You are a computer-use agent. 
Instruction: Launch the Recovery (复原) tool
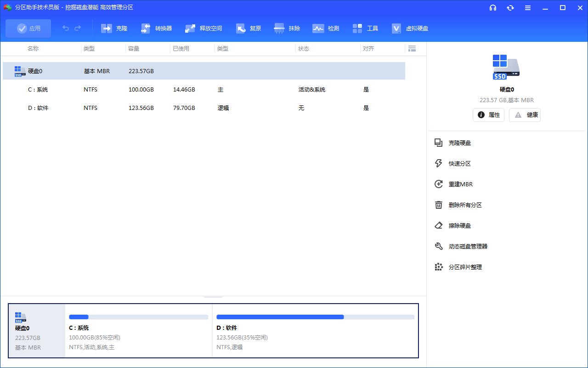(249, 28)
